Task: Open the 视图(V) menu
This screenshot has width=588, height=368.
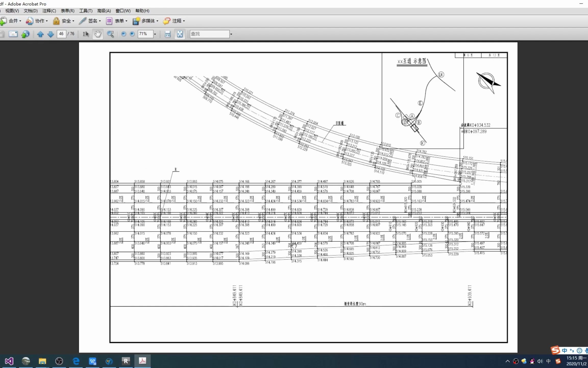Action: [12, 11]
